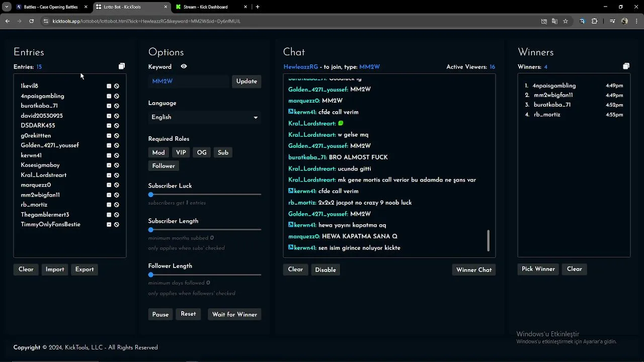Screen dimensions: 644x362
Task: Clear the entries list
Action: 26,269
